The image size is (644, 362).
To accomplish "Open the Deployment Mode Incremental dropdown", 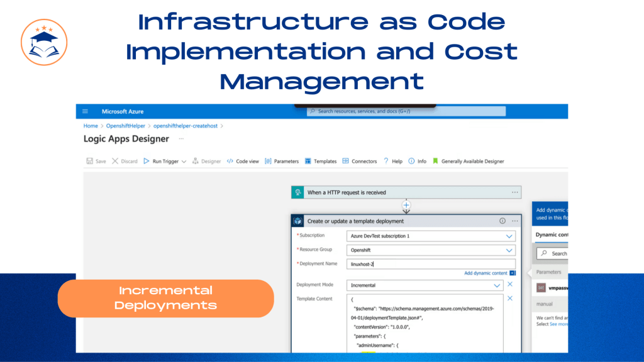I will click(x=425, y=285).
